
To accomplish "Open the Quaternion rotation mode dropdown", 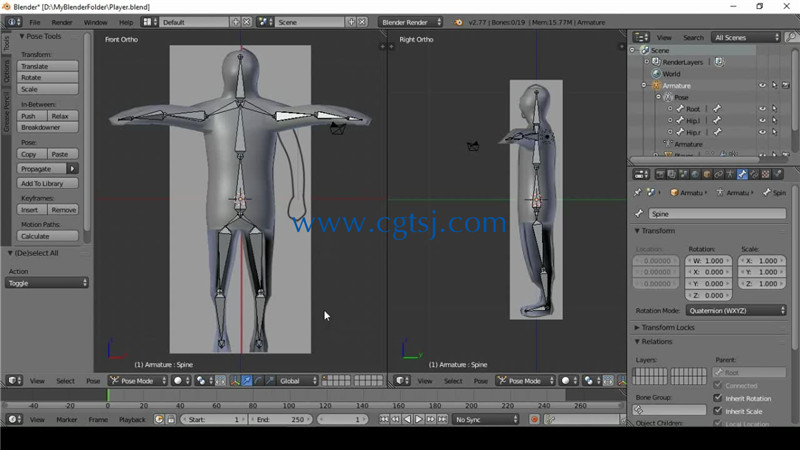I will tap(736, 310).
